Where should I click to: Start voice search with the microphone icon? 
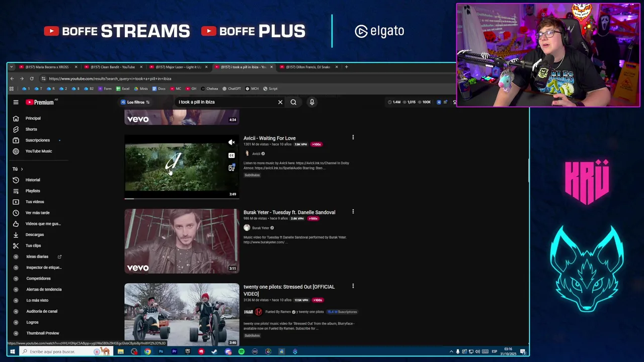tap(312, 102)
